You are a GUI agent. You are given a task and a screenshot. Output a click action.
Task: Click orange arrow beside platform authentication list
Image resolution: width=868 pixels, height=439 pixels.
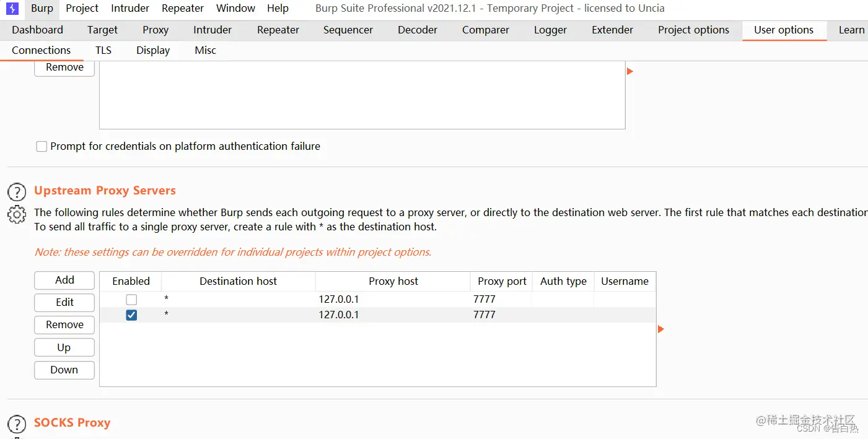(629, 71)
